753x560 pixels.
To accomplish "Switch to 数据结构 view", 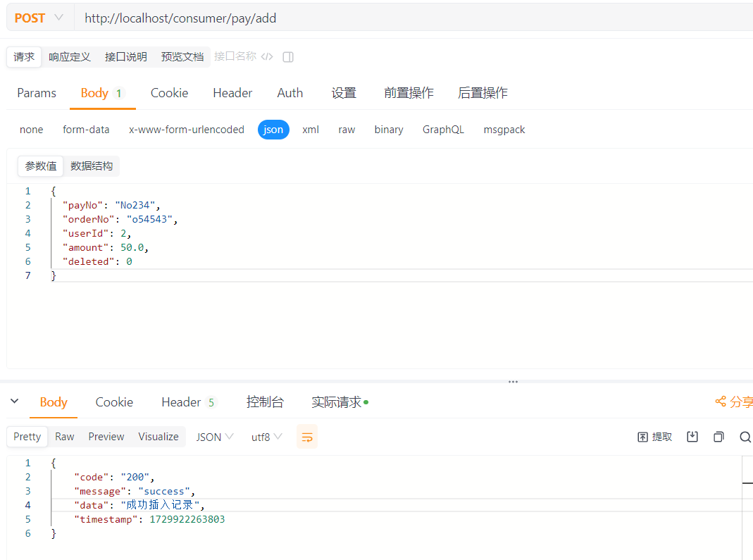I will [92, 166].
